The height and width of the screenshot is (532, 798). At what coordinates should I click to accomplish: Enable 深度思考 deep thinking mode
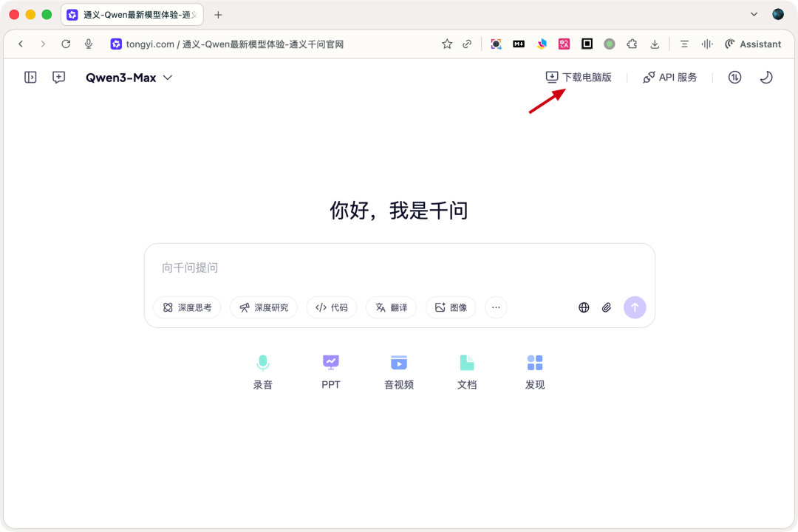(188, 307)
